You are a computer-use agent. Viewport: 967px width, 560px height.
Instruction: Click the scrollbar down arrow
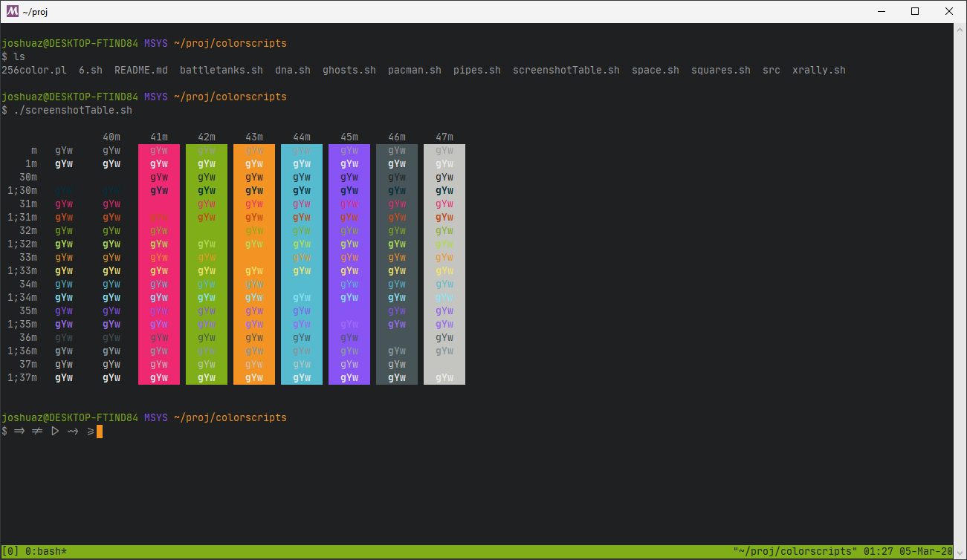coord(960,553)
